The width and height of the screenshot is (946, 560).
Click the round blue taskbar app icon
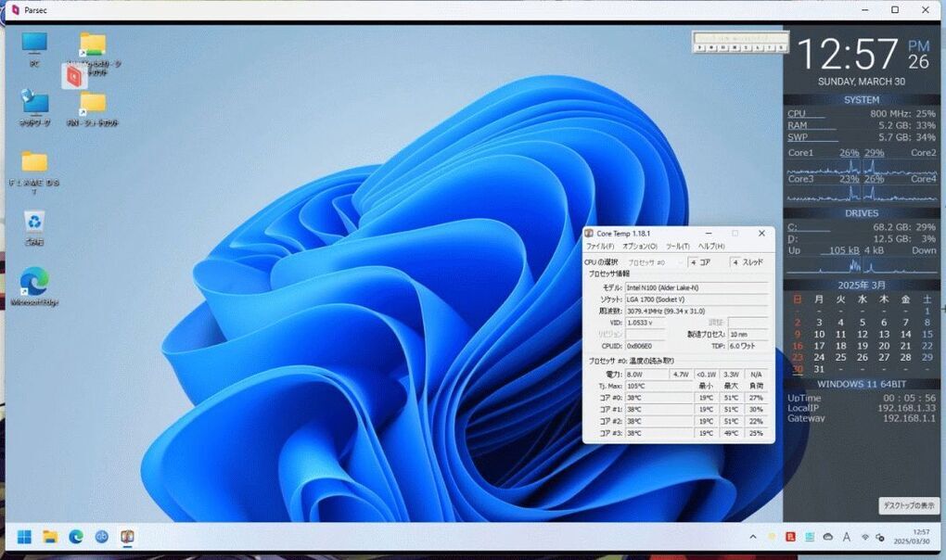pos(101,537)
